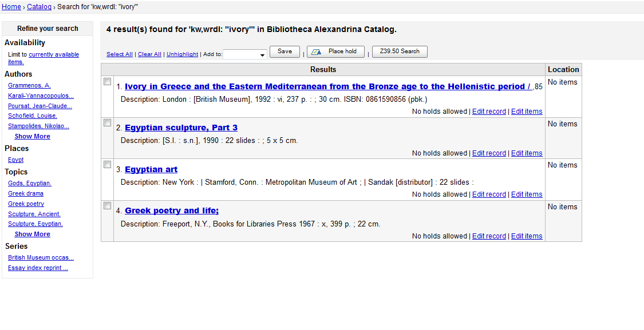Click the Select All link

click(x=119, y=54)
